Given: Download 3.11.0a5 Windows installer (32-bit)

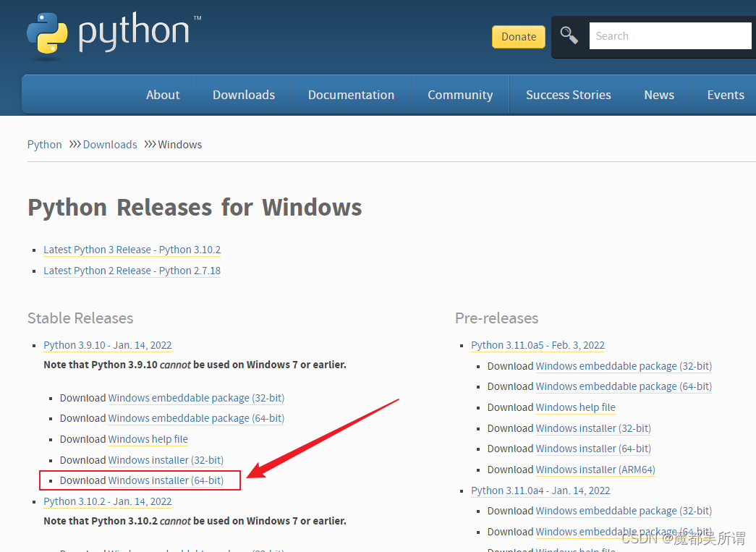Looking at the screenshot, I should click(x=593, y=428).
